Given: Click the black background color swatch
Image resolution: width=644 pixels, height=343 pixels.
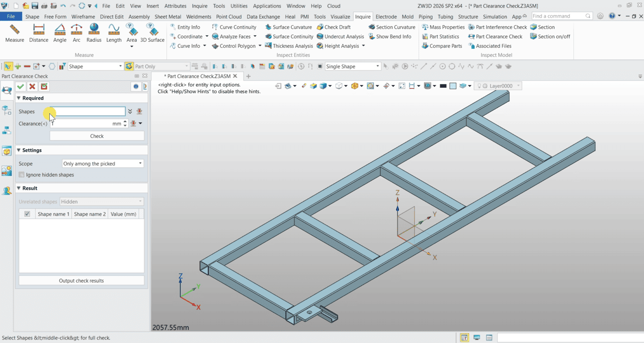Looking at the screenshot, I should (443, 86).
